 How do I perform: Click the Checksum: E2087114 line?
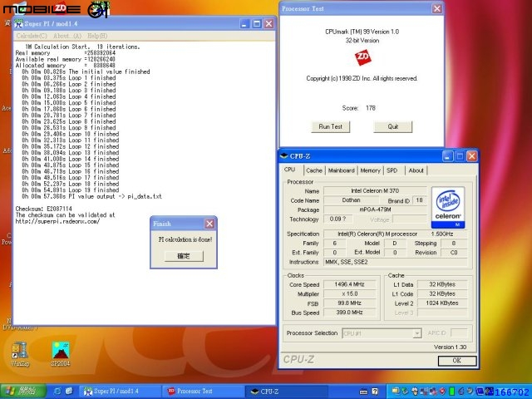click(x=44, y=209)
